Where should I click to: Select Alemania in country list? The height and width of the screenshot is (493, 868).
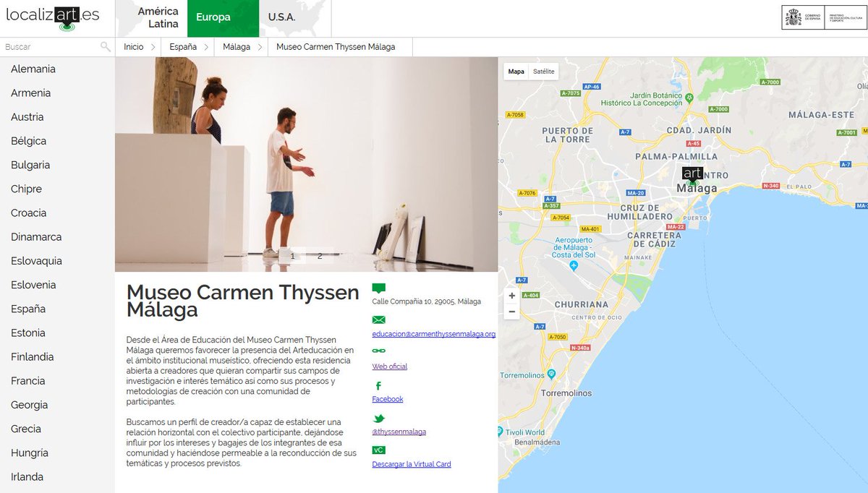[33, 69]
